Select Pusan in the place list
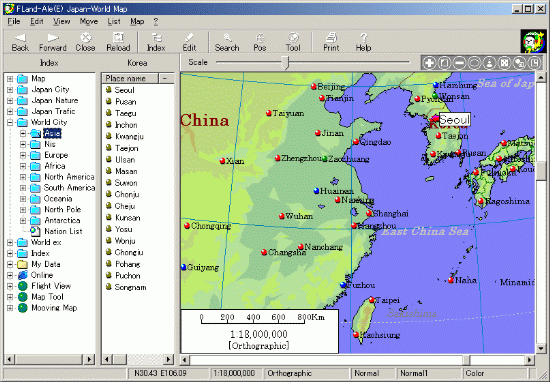The image size is (550, 382). (125, 102)
